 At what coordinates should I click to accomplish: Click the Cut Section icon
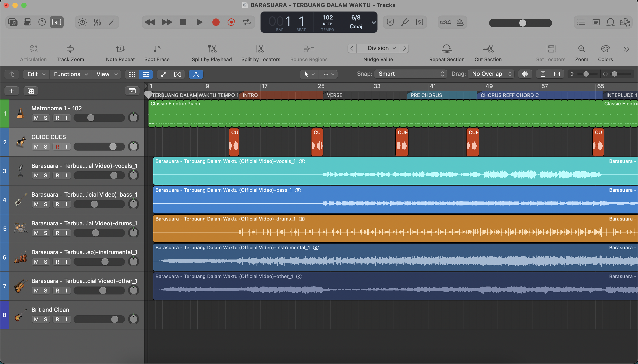488,49
